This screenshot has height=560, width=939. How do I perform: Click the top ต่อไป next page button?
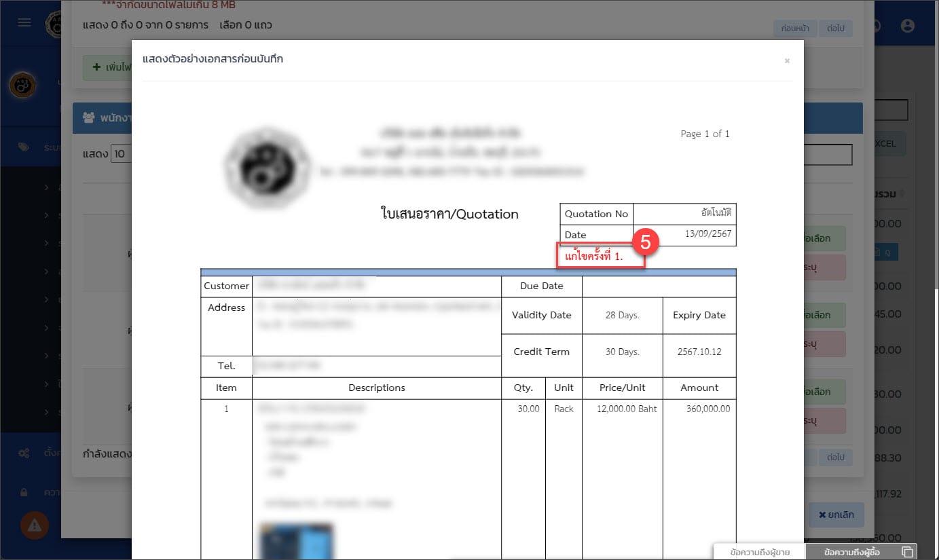pos(835,29)
